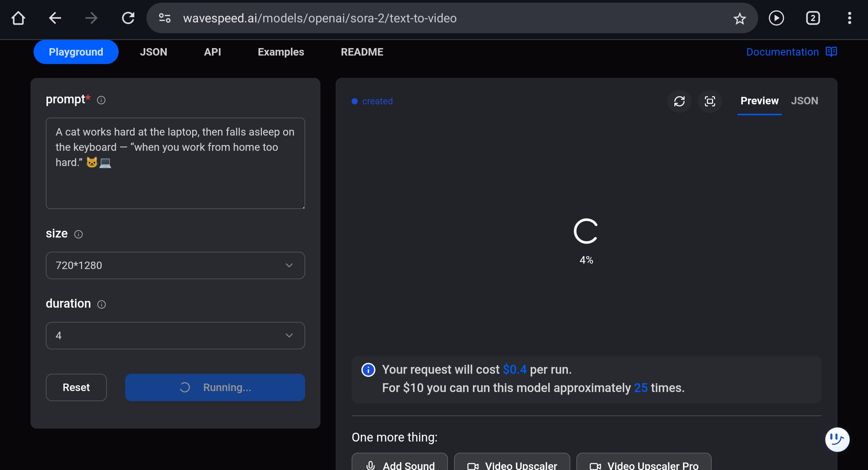The image size is (868, 470).
Task: Click the fullscreen preview icon
Action: coord(710,101)
